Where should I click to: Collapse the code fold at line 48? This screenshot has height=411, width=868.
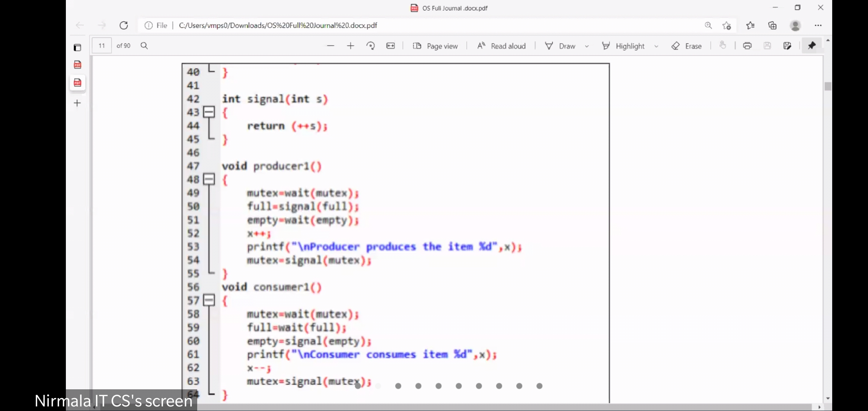pyautogui.click(x=209, y=179)
